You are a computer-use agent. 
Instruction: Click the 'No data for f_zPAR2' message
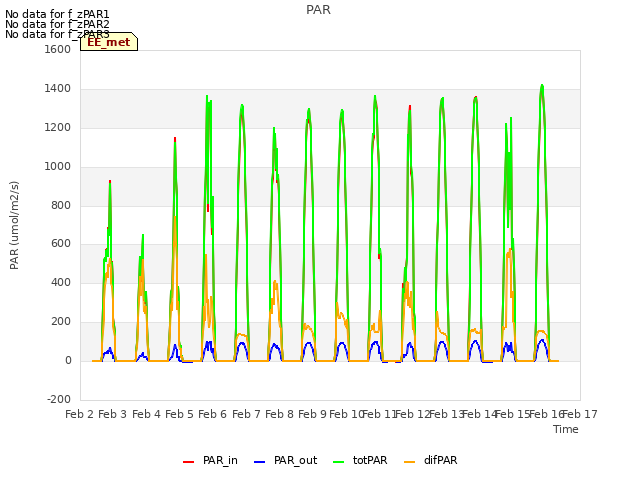57,24
